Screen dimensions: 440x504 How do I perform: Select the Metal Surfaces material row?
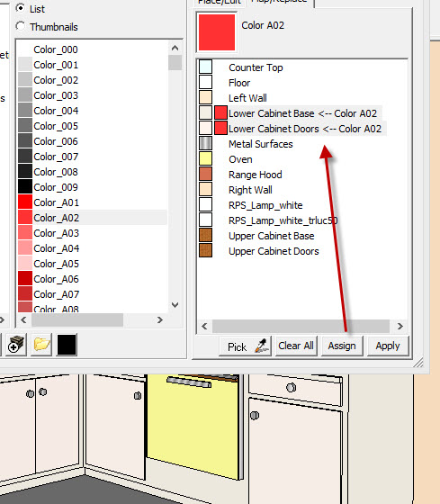point(260,144)
